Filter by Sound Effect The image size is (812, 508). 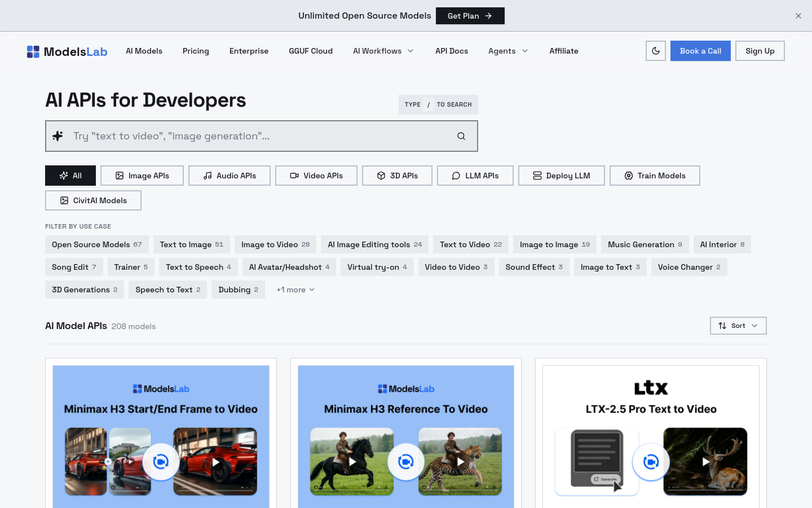[x=534, y=267]
